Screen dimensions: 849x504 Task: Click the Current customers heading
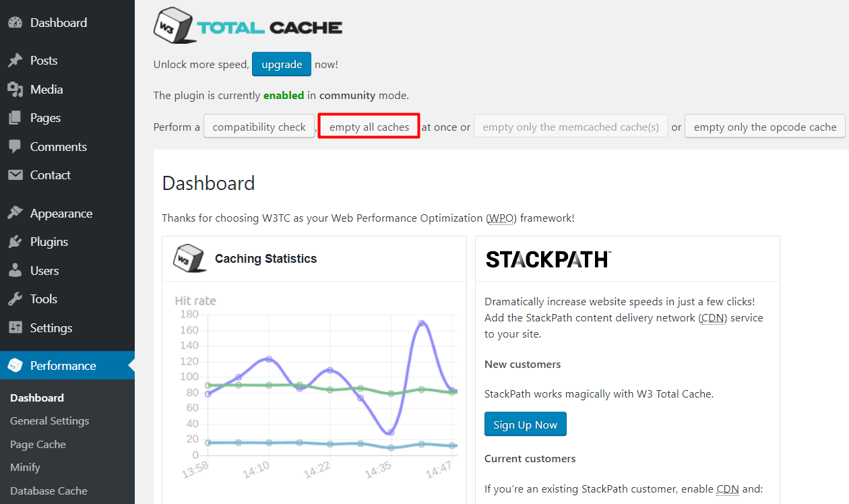pyautogui.click(x=530, y=459)
